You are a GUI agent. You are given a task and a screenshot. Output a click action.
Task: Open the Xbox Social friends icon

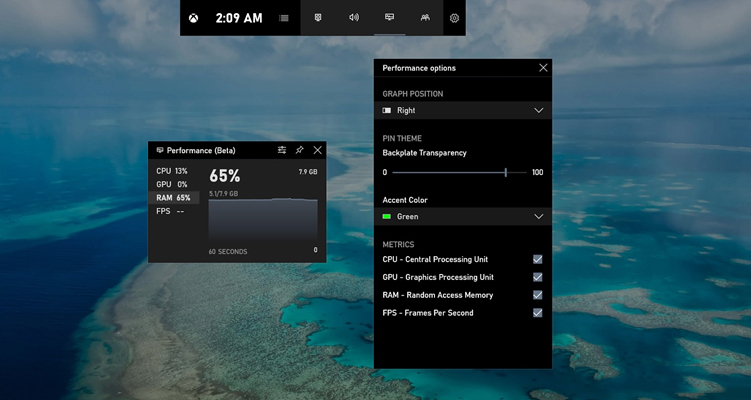[425, 18]
